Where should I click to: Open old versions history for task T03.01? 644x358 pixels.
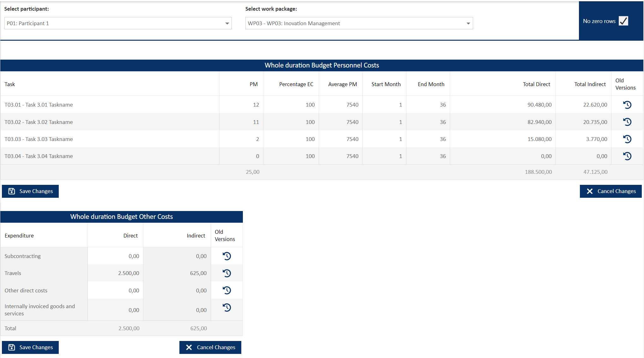point(627,105)
